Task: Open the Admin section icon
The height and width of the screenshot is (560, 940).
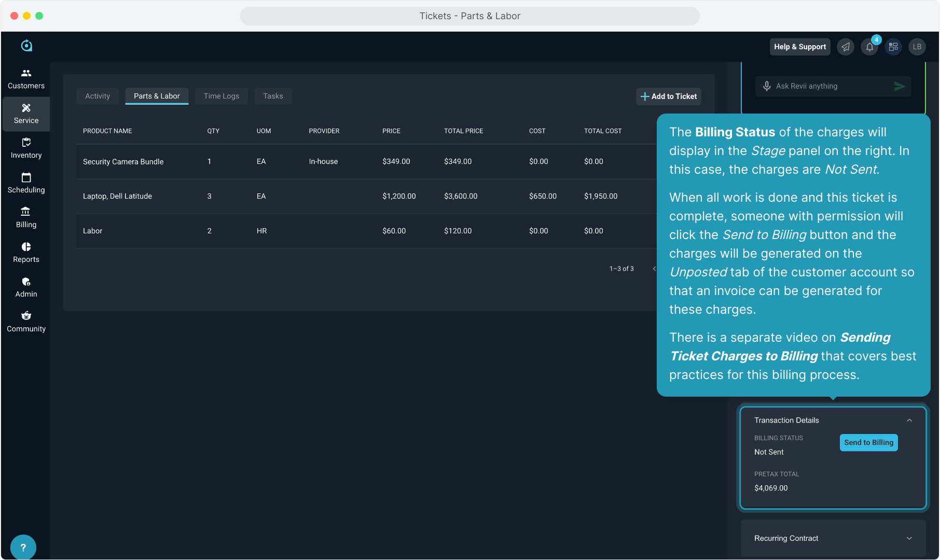Action: click(26, 282)
